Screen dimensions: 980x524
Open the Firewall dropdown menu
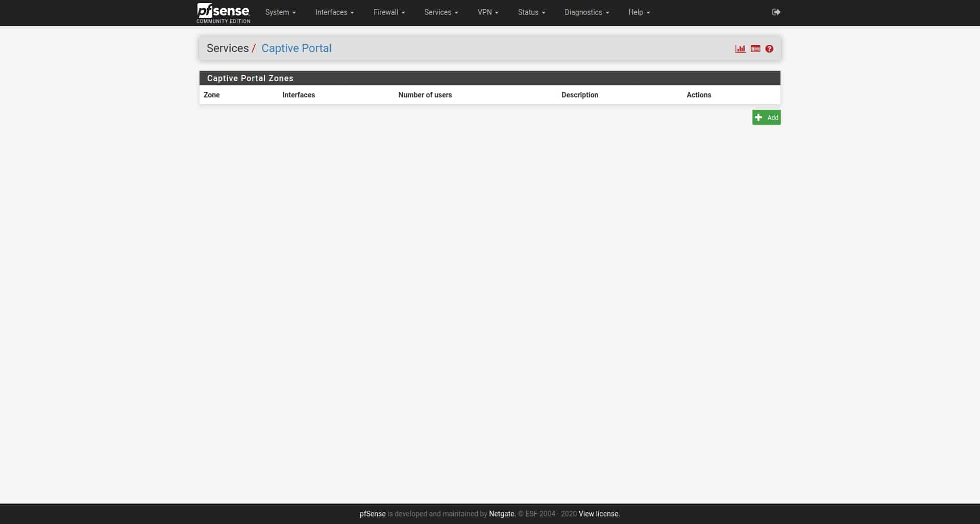pyautogui.click(x=389, y=12)
